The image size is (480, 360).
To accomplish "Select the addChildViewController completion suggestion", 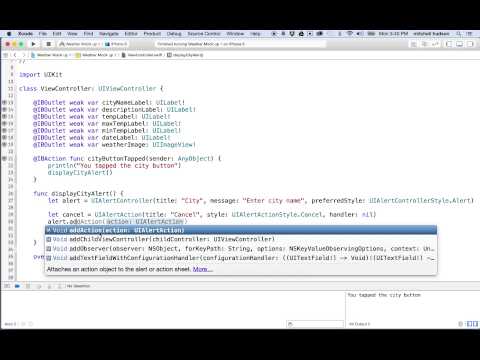I will [241, 239].
